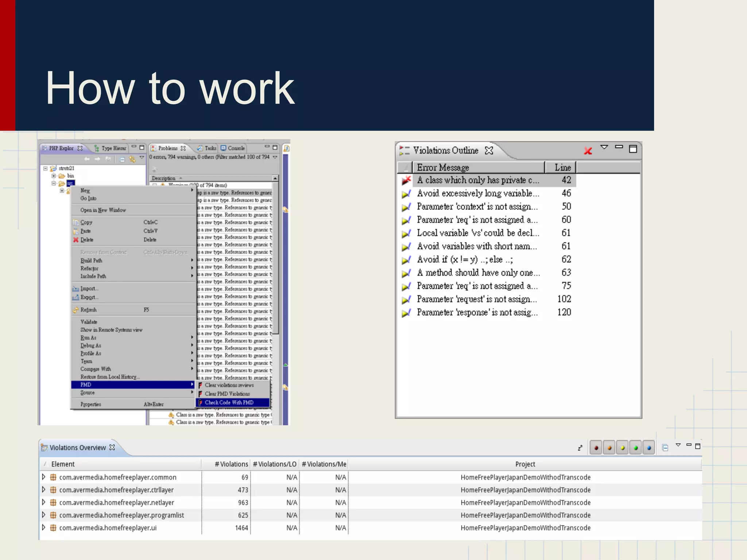Click the Refresh icon in the context menu
Viewport: 747px width, 560px height.
[x=76, y=310]
